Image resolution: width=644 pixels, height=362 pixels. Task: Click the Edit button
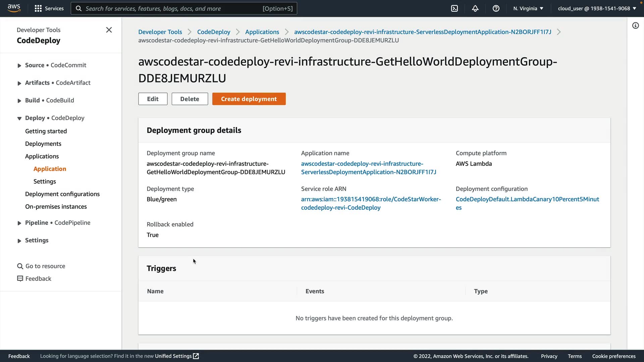tap(153, 99)
